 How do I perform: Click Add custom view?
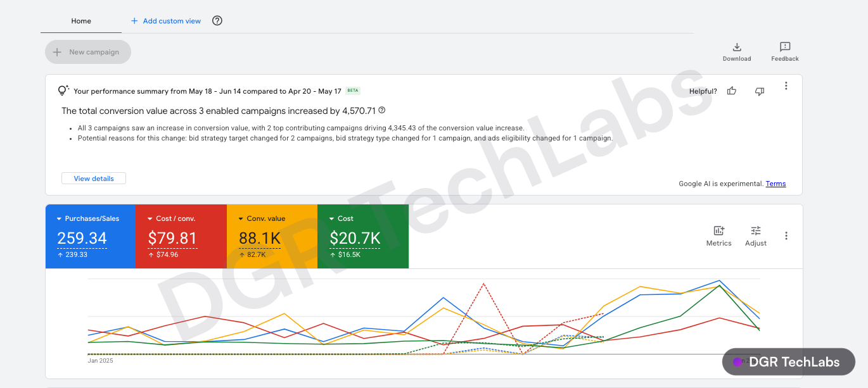(166, 21)
